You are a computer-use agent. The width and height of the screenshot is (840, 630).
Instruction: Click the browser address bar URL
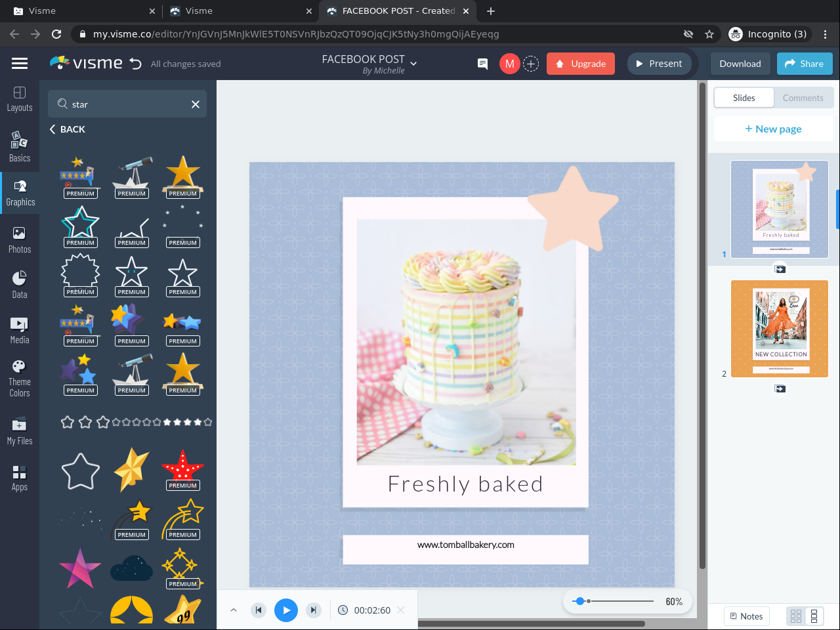coord(296,34)
